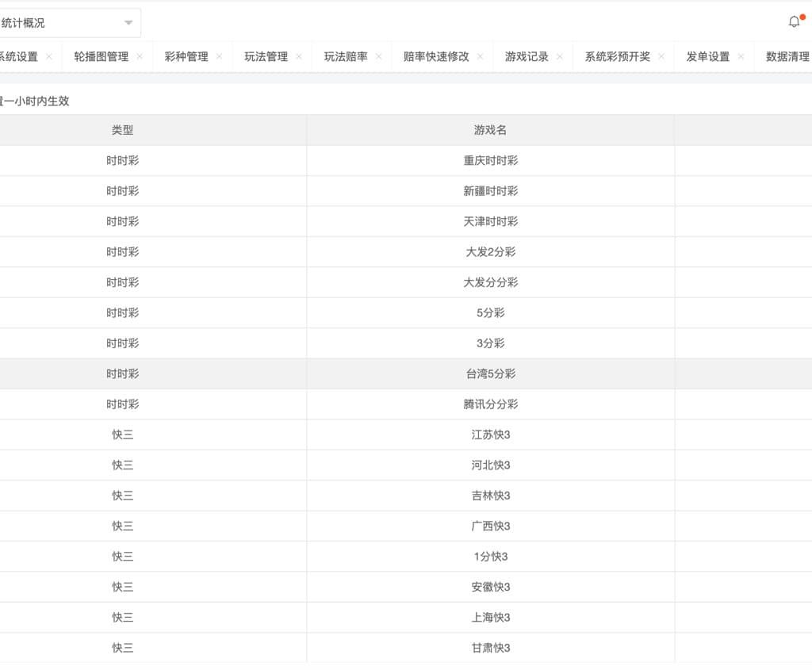This screenshot has height=670, width=812.
Task: Click the 游戏名 column header
Action: [490, 129]
